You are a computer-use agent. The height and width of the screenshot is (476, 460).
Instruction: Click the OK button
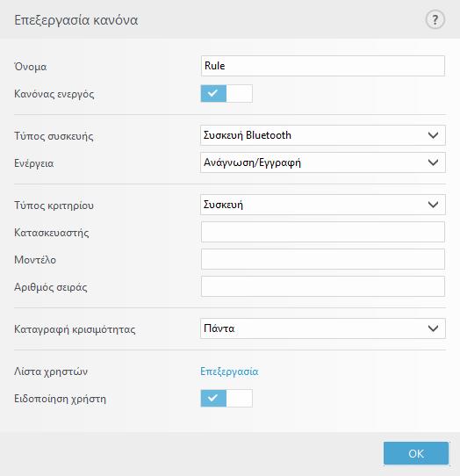416,453
